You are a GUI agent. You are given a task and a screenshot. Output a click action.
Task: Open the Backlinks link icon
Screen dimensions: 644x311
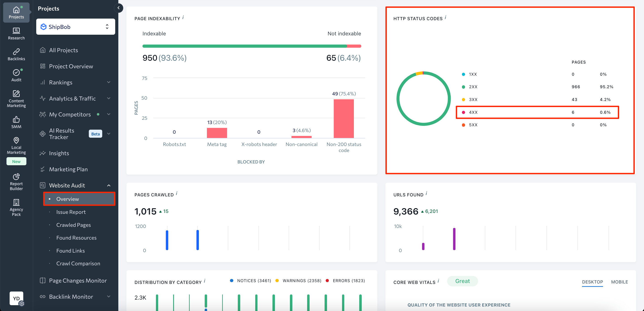(16, 51)
